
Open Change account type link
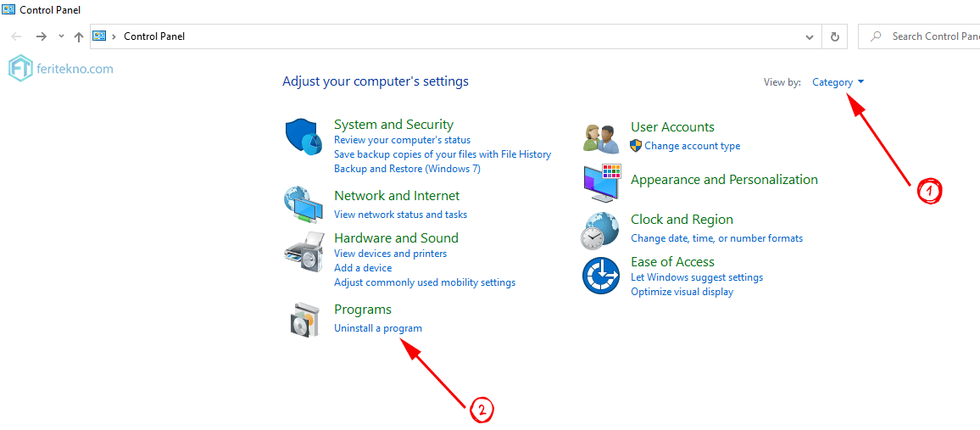[x=693, y=146]
